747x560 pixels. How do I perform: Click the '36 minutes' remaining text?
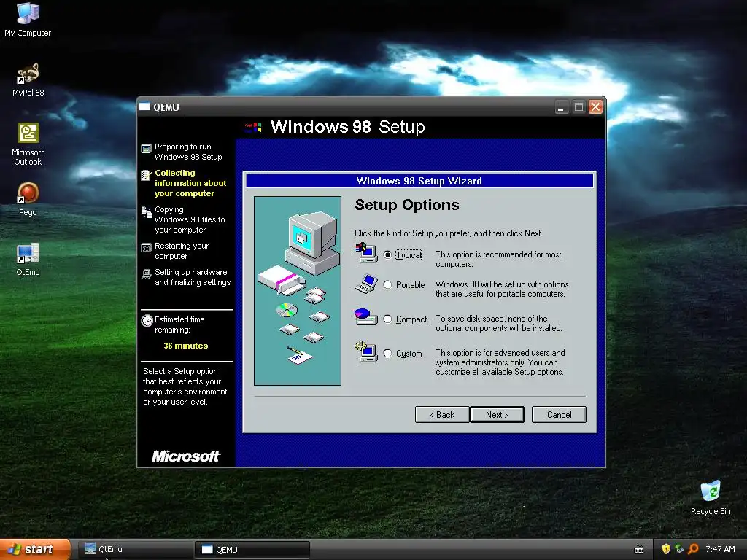click(x=186, y=346)
